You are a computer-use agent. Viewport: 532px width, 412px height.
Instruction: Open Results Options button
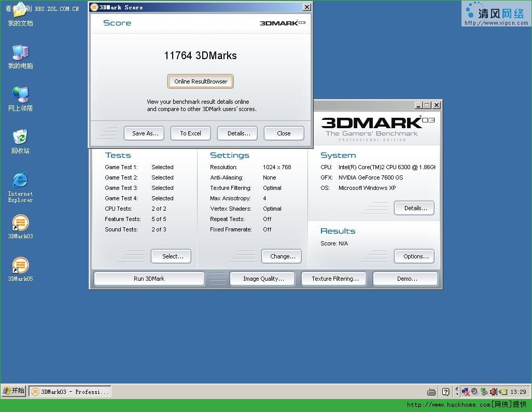[x=414, y=256]
